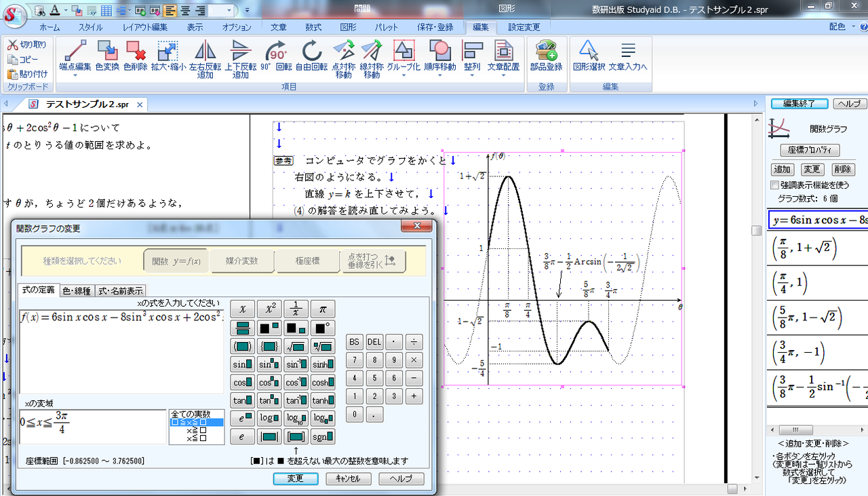This screenshot has height=496, width=868.
Task: Expand the 文章配置 text layout dropdown
Action: coord(503,75)
